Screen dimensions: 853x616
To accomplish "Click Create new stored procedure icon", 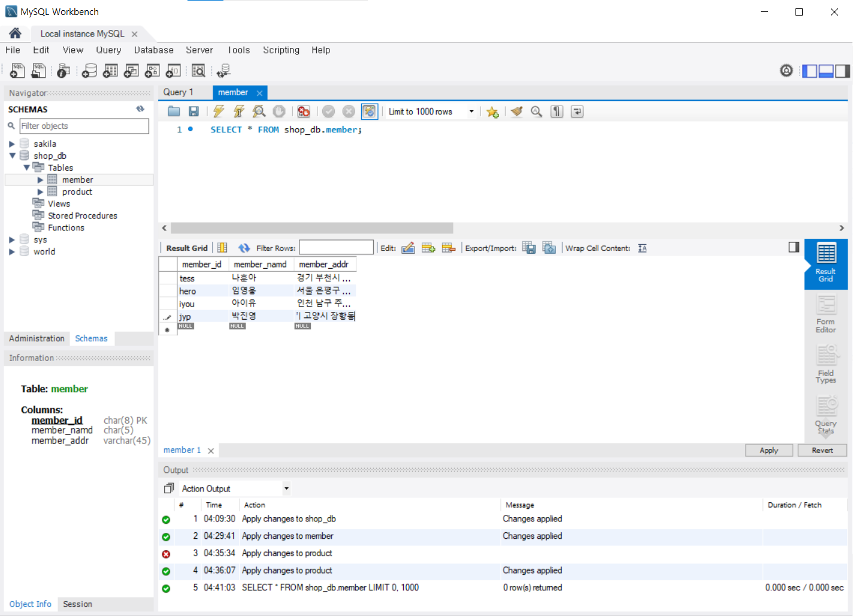I will point(152,71).
